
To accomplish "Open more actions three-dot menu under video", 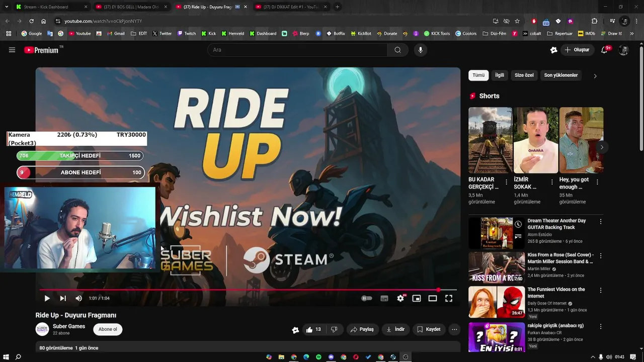I will [454, 329].
